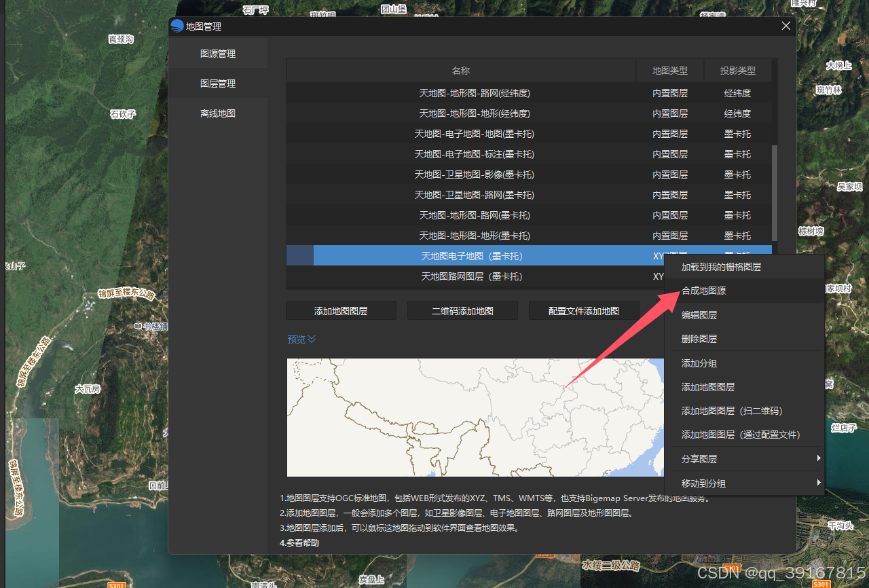Click the 地图类型 column header
The image size is (869, 588).
[x=670, y=71]
